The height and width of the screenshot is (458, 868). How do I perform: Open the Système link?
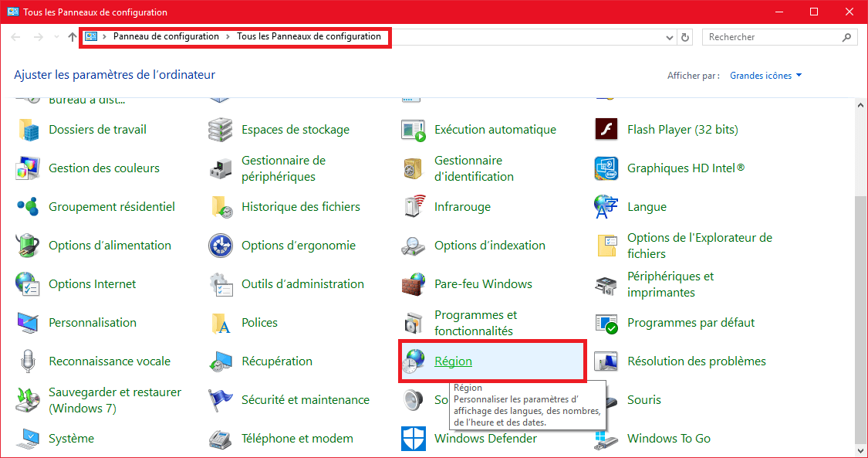click(72, 439)
